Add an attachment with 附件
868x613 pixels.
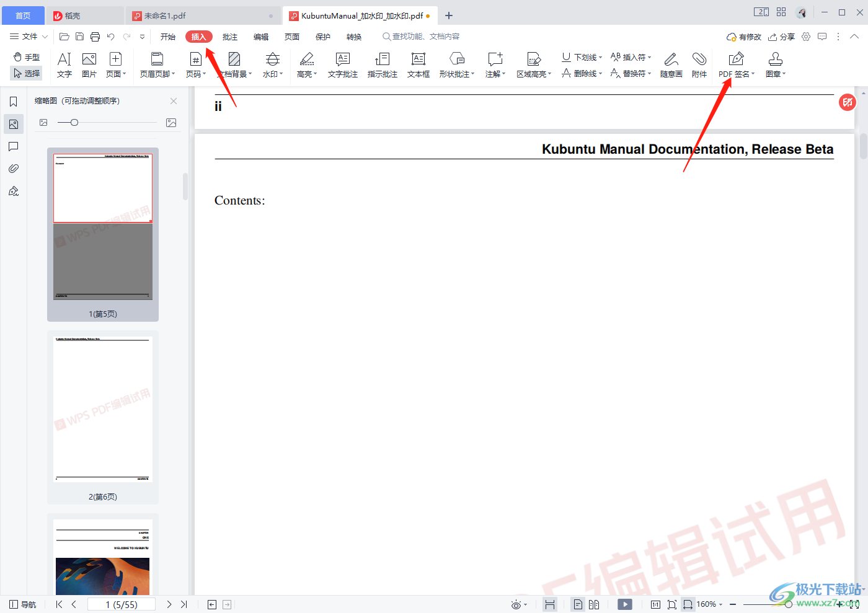coord(699,65)
